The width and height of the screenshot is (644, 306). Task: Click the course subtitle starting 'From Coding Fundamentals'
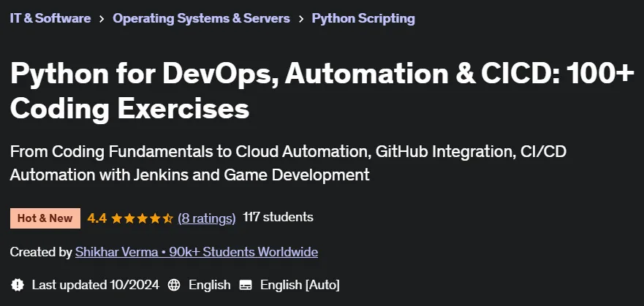[x=288, y=164]
